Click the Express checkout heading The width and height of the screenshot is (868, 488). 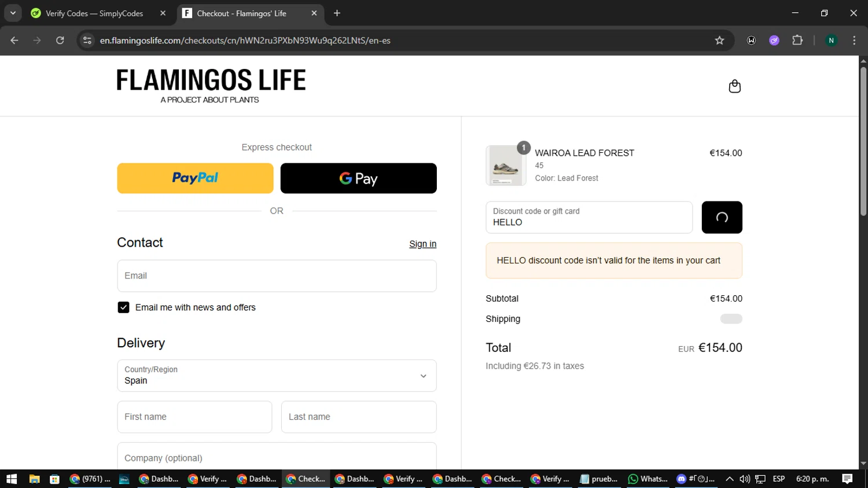coord(277,147)
